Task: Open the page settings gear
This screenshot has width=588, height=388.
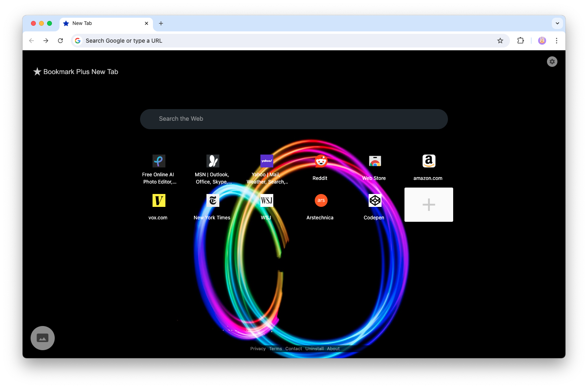Action: 552,62
